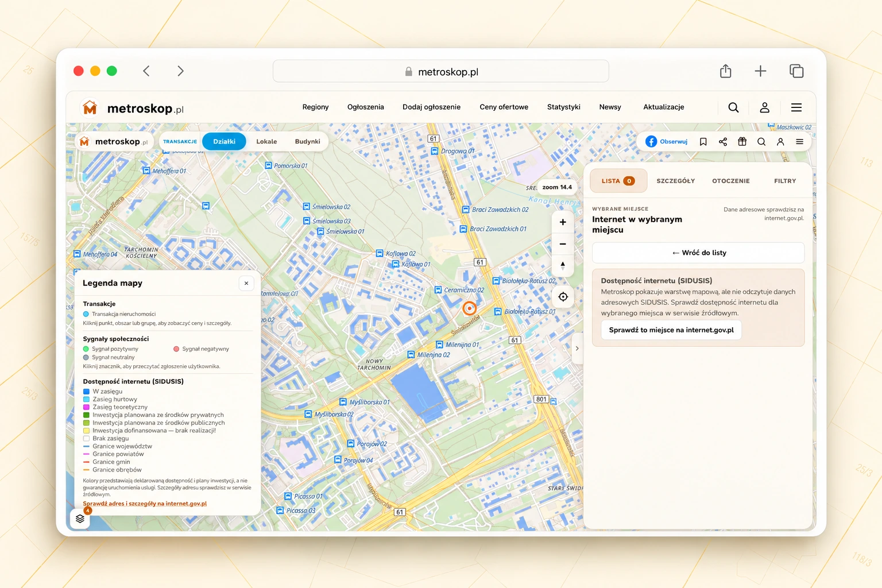Screen dimensions: 882x588
Task: Open the FILTRY tab
Action: click(x=785, y=181)
